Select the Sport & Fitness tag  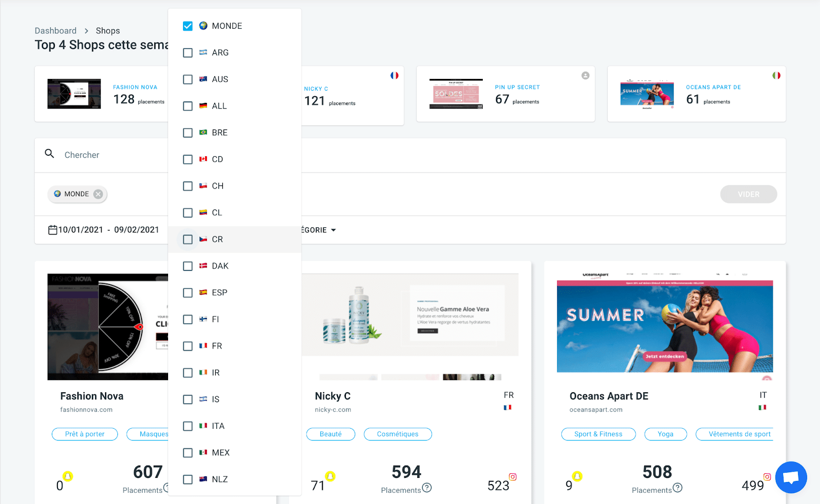click(x=598, y=434)
